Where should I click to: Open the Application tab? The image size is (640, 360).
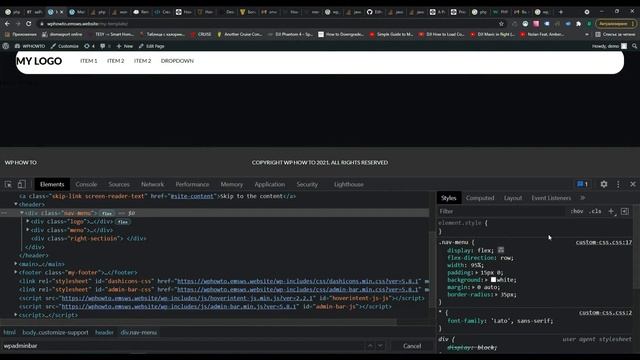[270, 184]
